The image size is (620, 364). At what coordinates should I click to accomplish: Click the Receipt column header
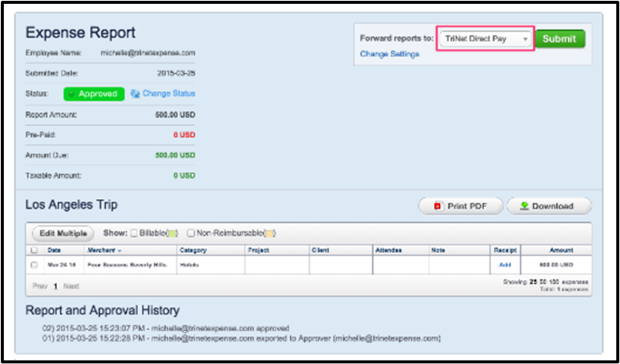click(x=505, y=250)
